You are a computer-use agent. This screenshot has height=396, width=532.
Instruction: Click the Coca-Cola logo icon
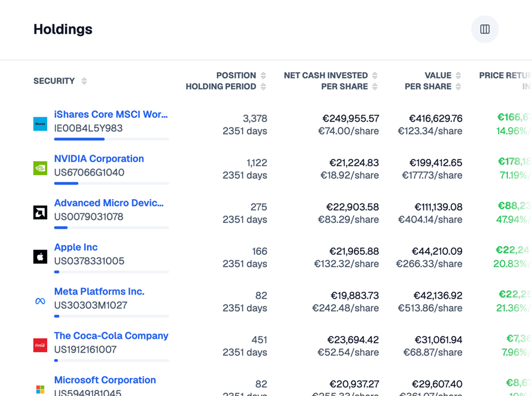pos(40,345)
